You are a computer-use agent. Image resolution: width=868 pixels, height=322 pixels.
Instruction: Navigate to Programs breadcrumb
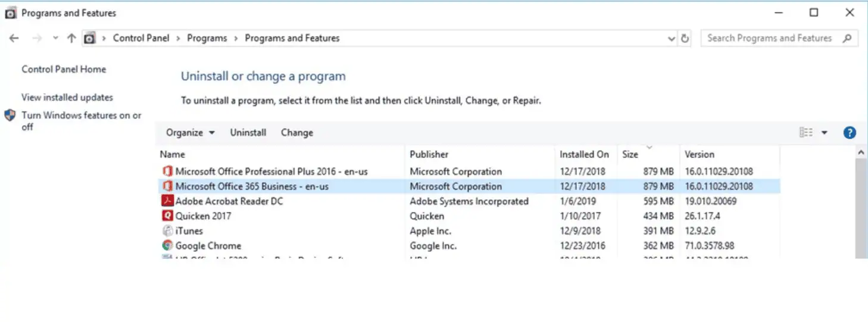[x=207, y=38]
